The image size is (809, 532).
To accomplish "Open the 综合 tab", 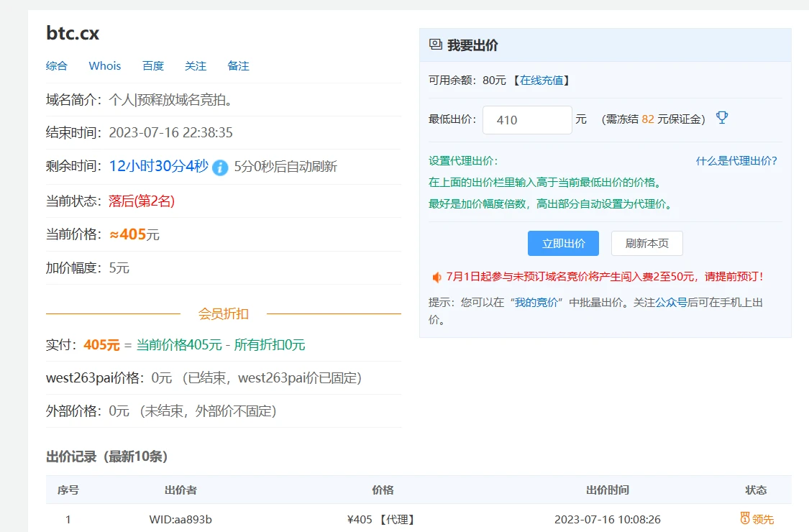I will click(x=57, y=65).
